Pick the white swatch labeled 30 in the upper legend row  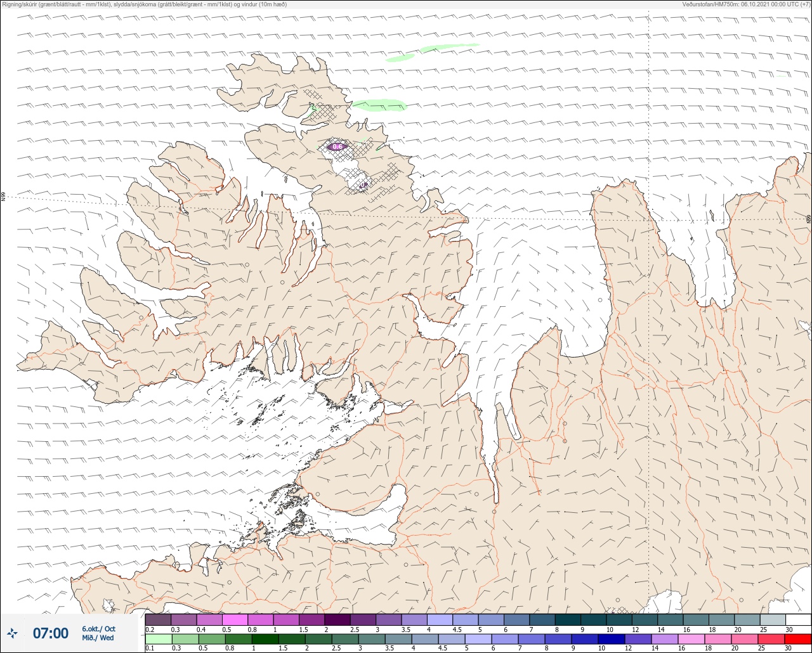[x=797, y=619]
